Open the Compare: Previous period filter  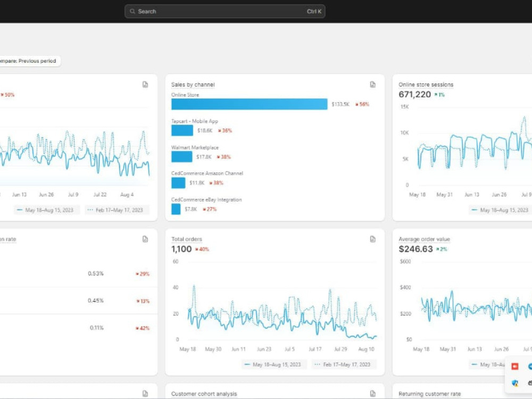pos(29,61)
